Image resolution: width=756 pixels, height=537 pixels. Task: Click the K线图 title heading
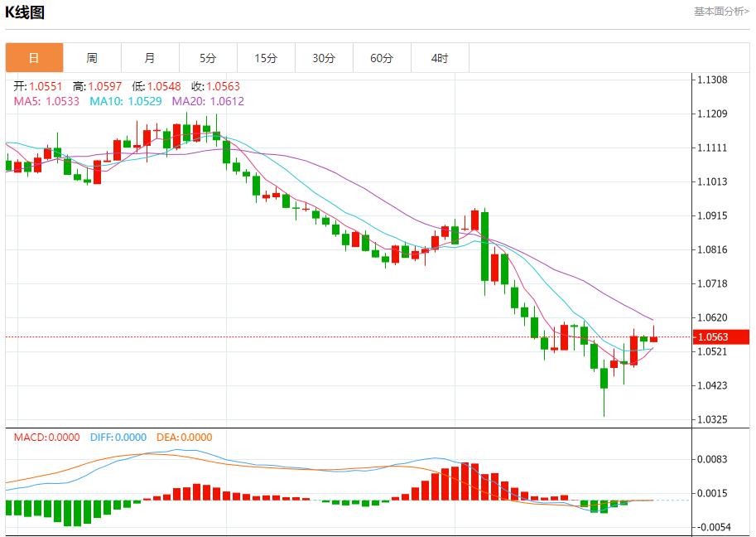(x=25, y=12)
